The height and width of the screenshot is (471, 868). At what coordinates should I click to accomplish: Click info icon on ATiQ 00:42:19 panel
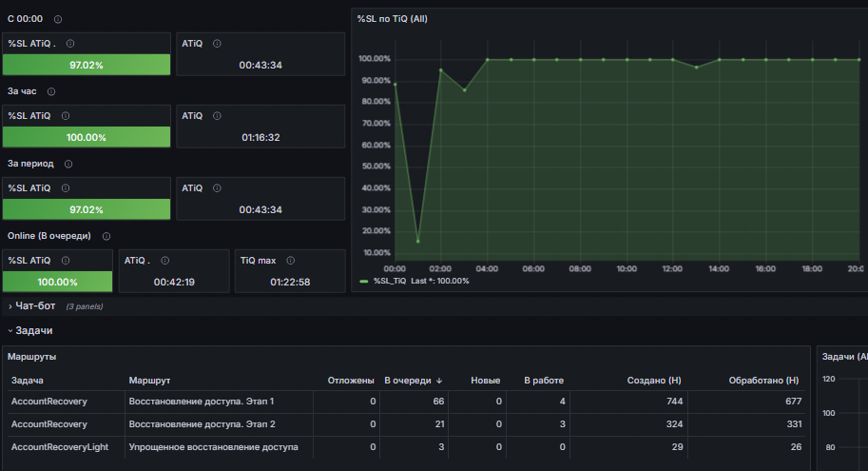coord(165,261)
